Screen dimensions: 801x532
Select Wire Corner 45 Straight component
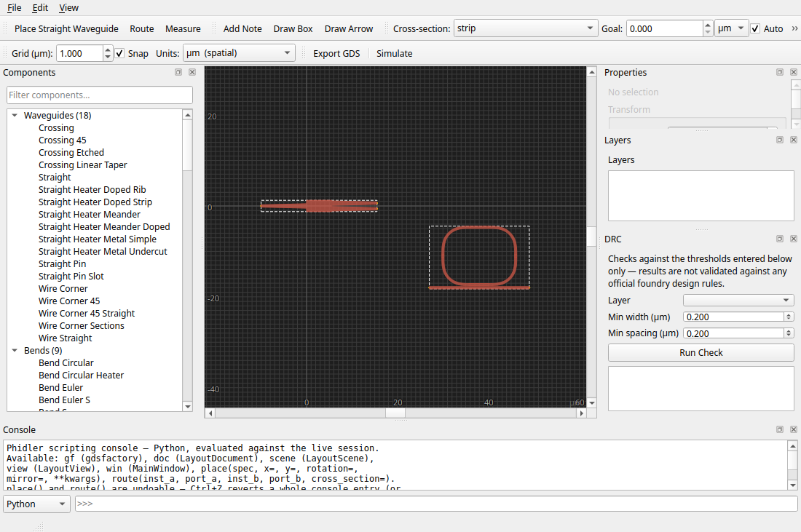87,314
